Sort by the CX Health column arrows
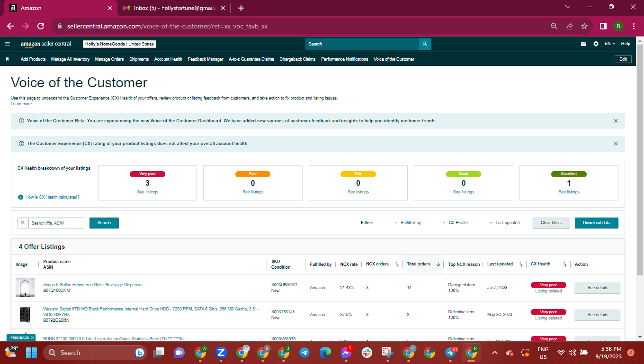The image size is (644, 364). tap(564, 264)
